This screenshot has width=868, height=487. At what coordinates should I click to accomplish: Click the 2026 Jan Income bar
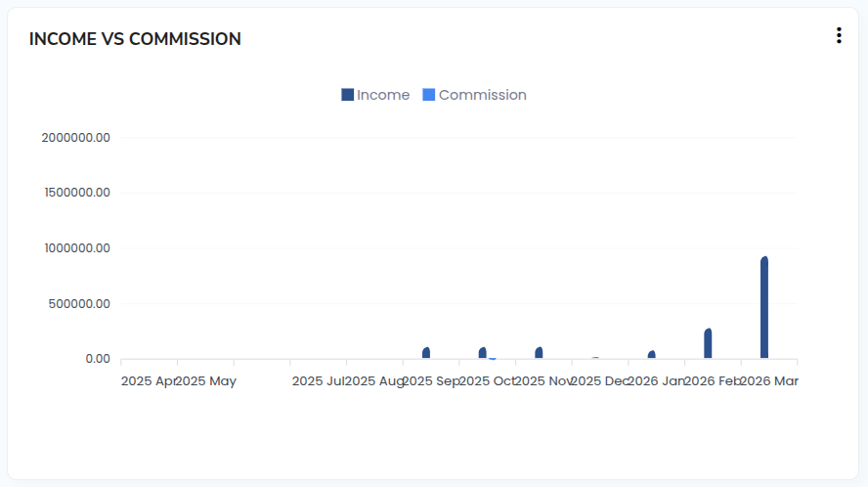(x=652, y=355)
